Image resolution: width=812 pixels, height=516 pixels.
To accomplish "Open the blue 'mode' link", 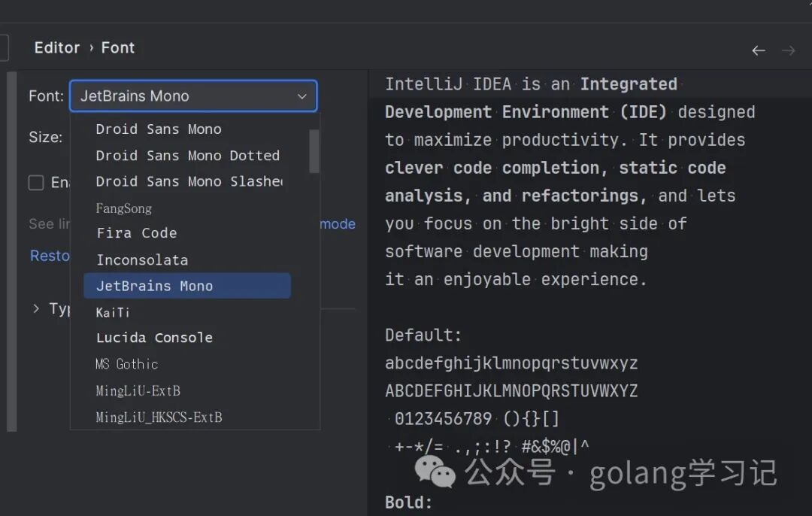I will tap(338, 224).
